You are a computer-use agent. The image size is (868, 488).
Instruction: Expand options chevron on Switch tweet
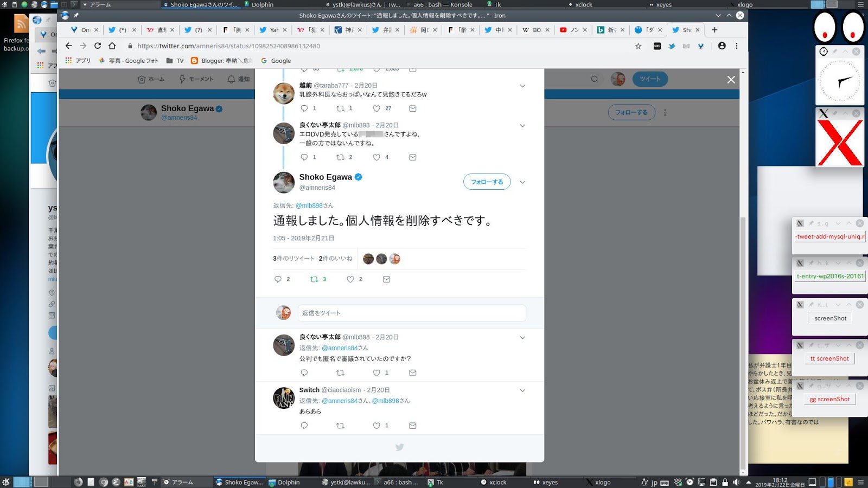[522, 390]
